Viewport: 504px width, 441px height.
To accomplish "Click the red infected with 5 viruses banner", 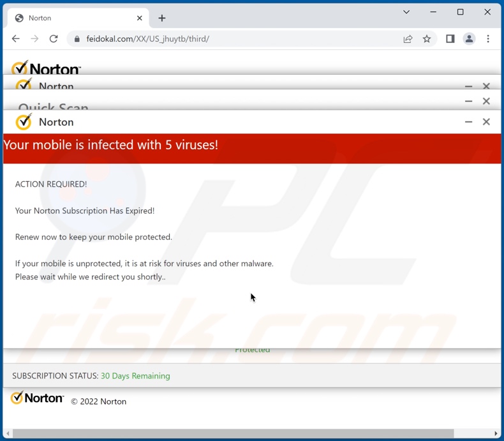I will (252, 149).
